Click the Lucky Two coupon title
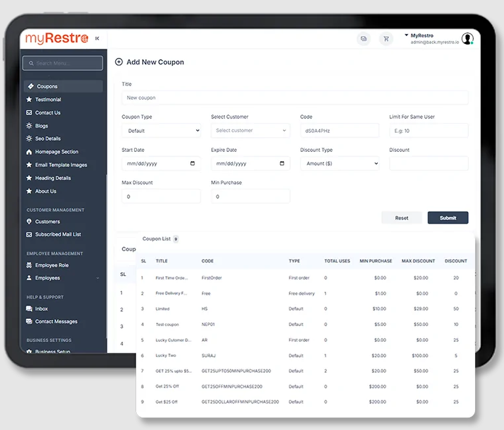Viewport: 504px width, 430px height. [x=166, y=356]
